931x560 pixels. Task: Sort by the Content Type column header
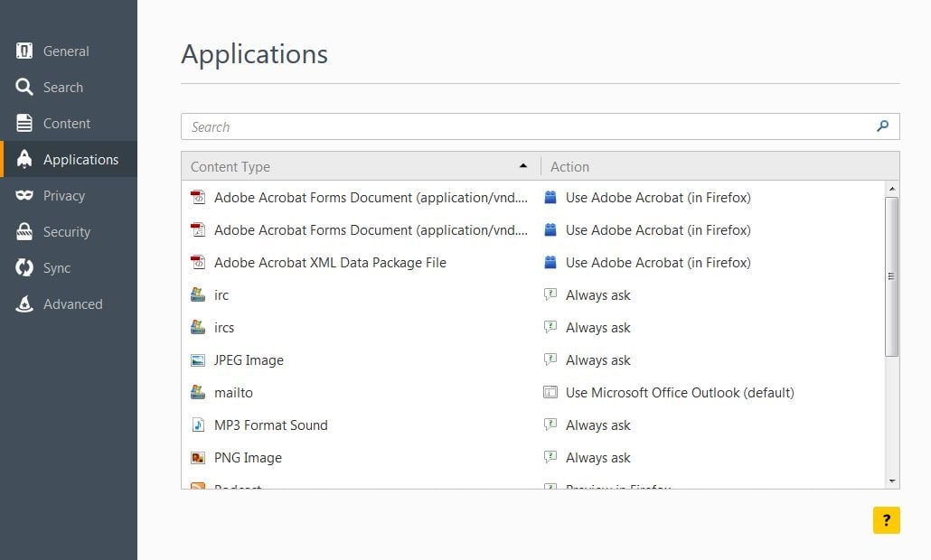point(361,167)
